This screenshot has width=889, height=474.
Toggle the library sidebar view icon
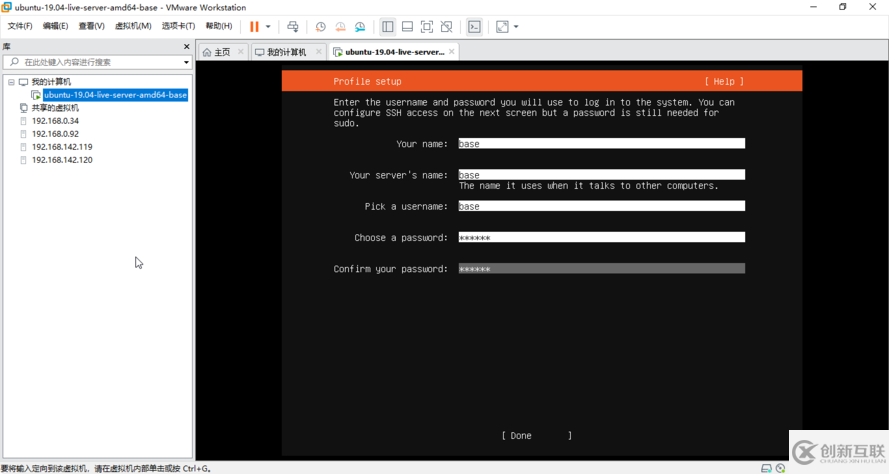(x=388, y=27)
